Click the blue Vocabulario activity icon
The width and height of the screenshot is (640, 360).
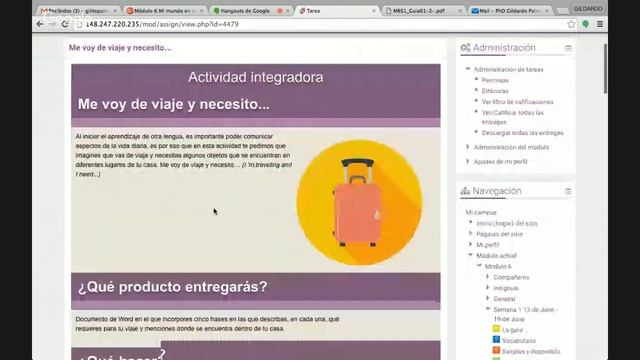496,339
